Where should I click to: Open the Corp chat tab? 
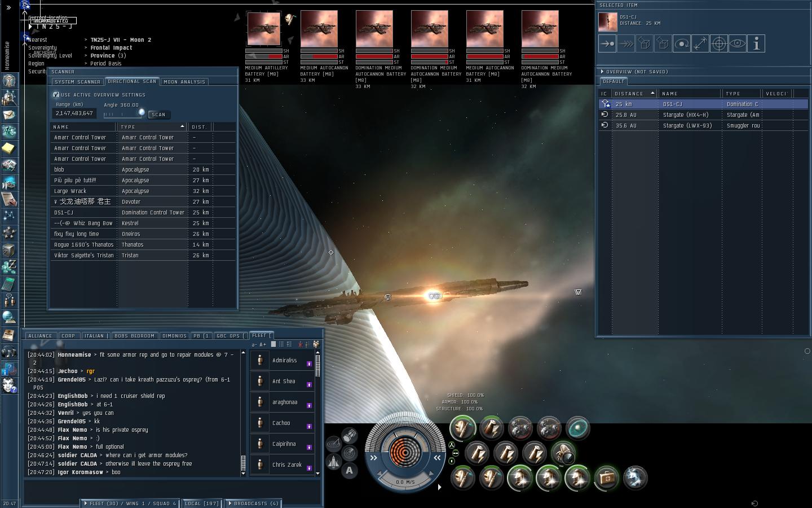[68, 336]
